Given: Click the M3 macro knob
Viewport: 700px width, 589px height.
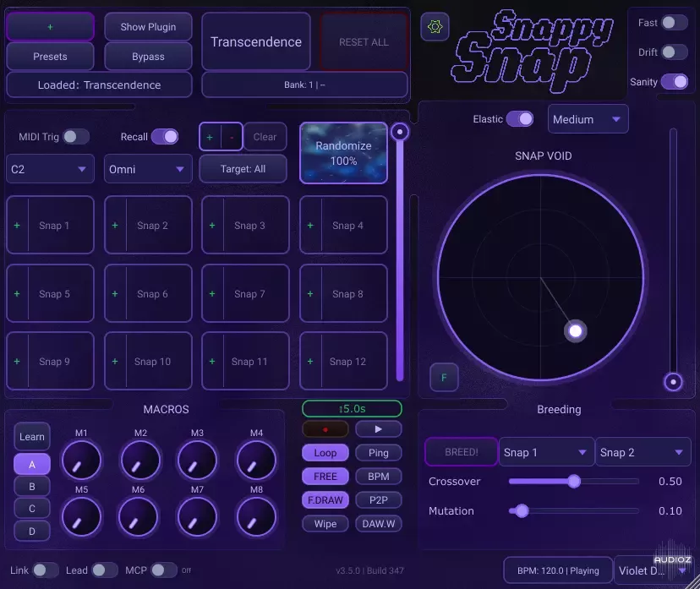Looking at the screenshot, I should (197, 461).
